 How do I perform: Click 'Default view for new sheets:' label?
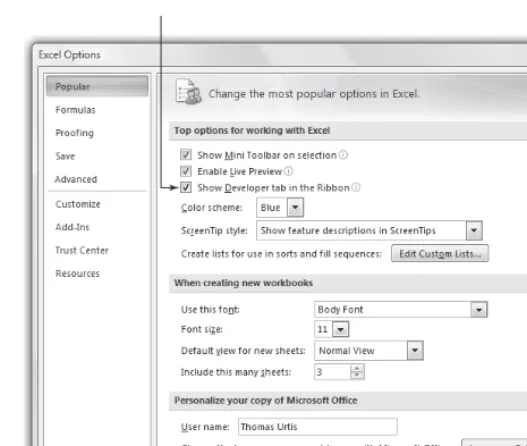243,351
